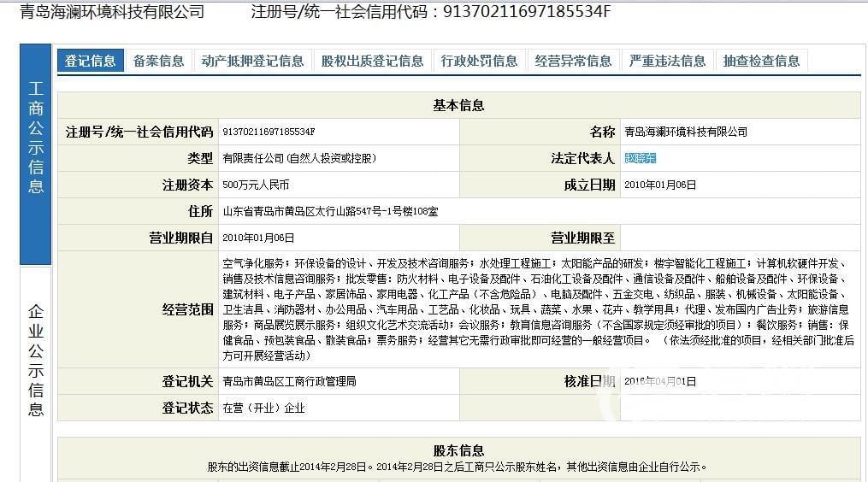Click the company type 有限责任公司 value
The width and height of the screenshot is (868, 482).
pos(299,158)
